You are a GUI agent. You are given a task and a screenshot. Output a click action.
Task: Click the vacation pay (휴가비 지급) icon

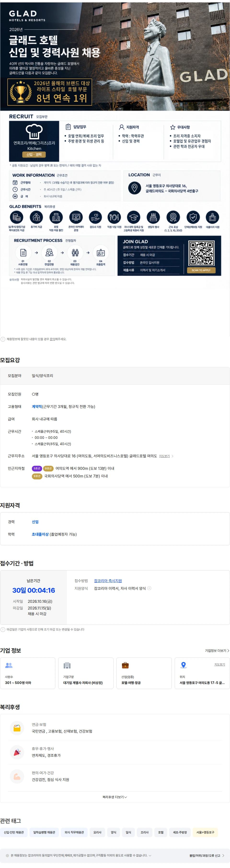click(x=36, y=217)
